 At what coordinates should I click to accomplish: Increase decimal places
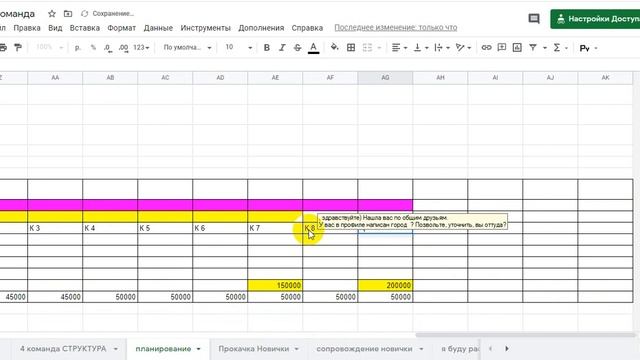point(123,48)
